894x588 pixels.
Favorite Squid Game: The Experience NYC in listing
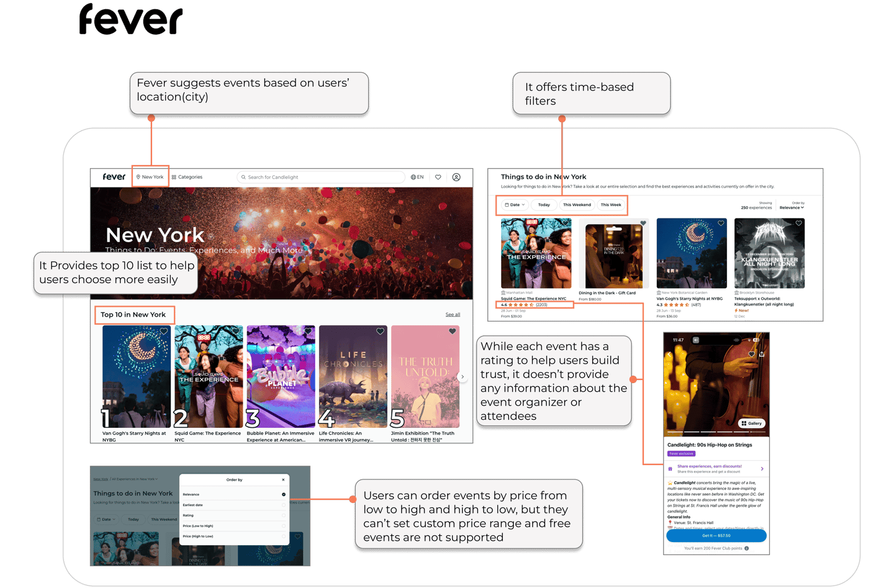[x=565, y=224]
